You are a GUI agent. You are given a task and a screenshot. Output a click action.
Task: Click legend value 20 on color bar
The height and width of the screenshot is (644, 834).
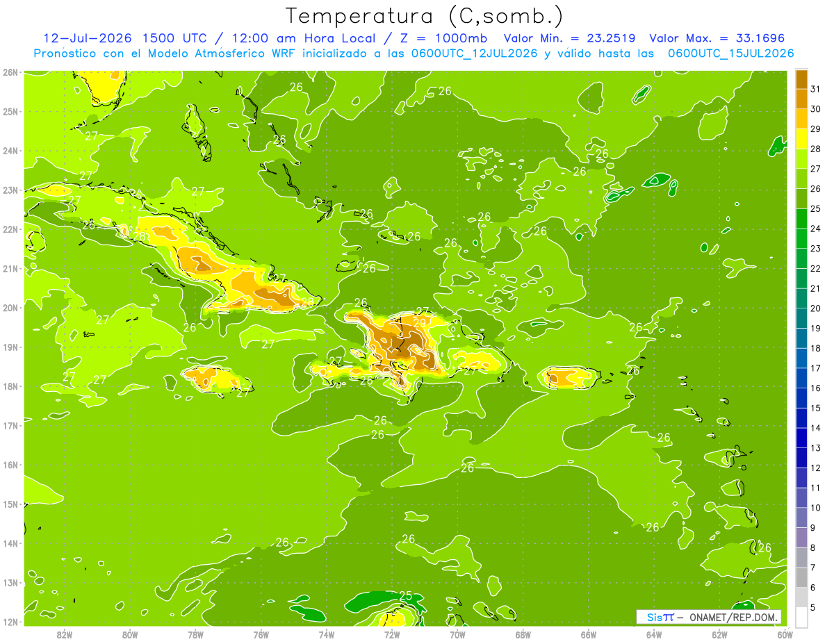tap(816, 308)
